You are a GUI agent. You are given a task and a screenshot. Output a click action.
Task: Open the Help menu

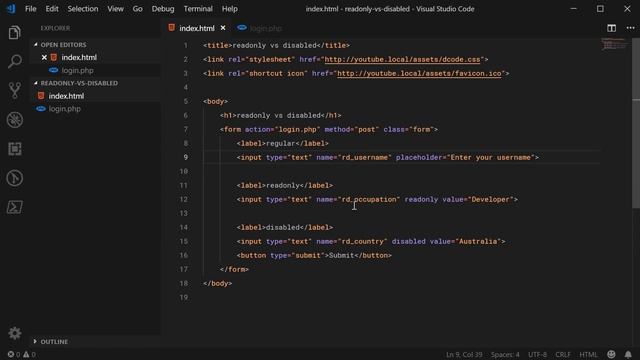coord(230,9)
